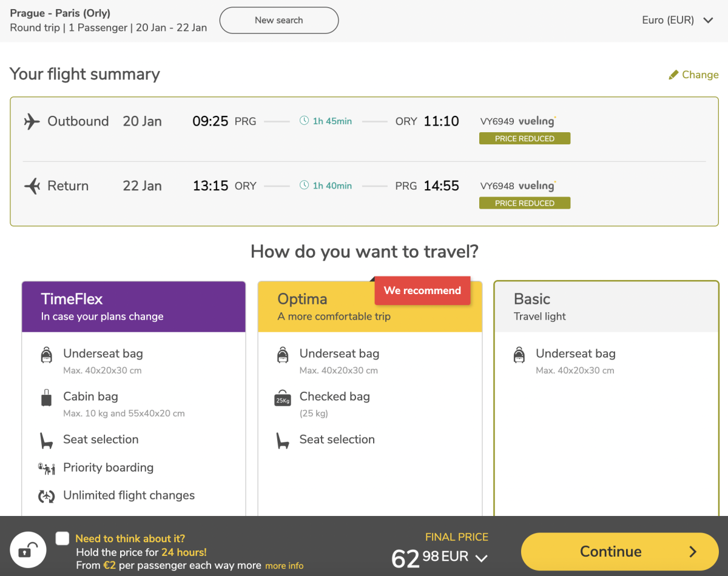Click the unlimited flight changes icon
This screenshot has height=576, width=728.
pyautogui.click(x=47, y=496)
